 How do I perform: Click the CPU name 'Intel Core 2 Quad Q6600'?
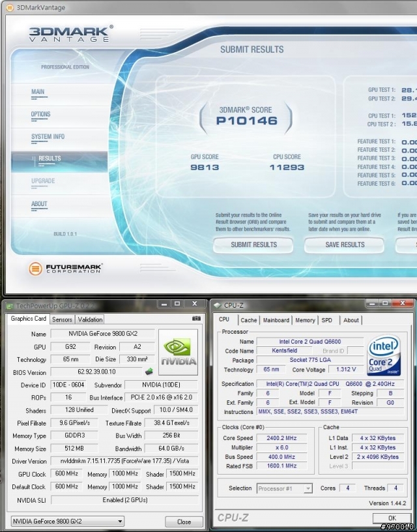[310, 342]
